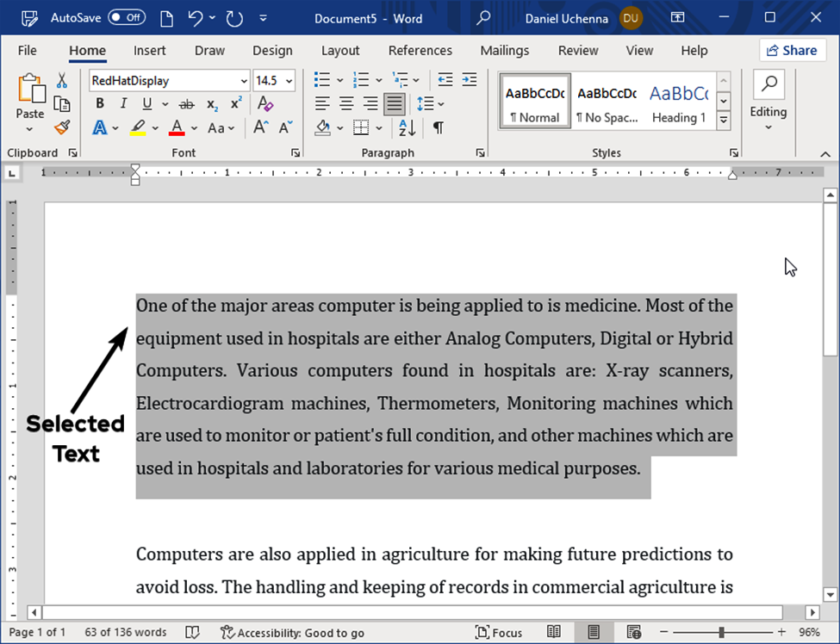Apply Bold formatting to selected text
Screen dimensions: 840x644
(x=100, y=104)
